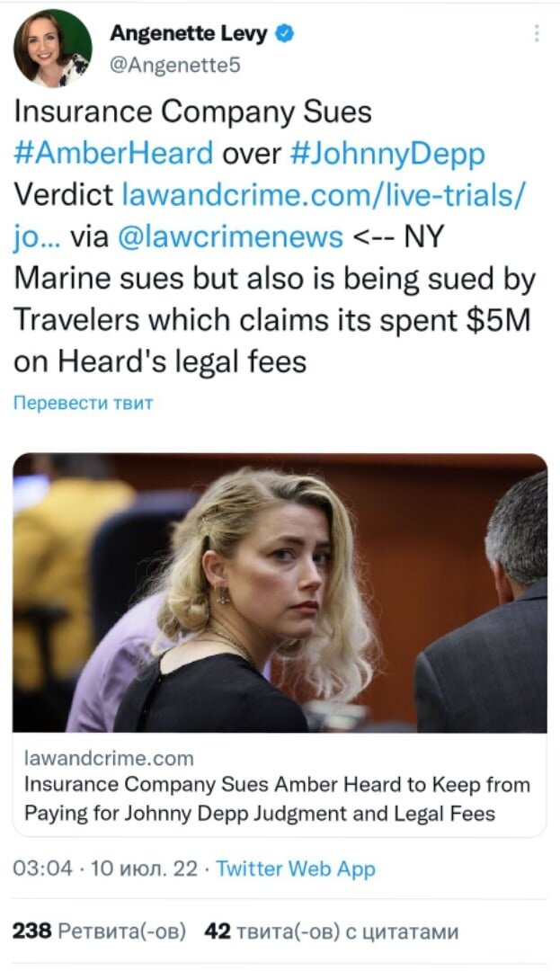View the 42 твита(-ов) с цитатами
This screenshot has width=560, height=971.
pyautogui.click(x=331, y=931)
